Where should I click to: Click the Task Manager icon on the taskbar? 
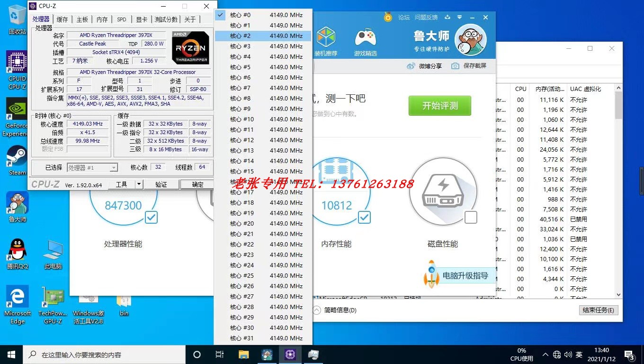tap(313, 355)
